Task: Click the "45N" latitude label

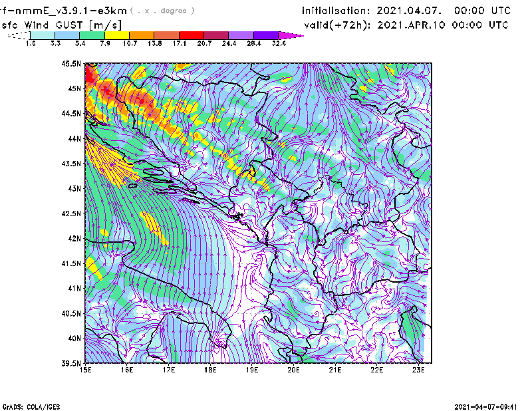Action: click(x=74, y=88)
